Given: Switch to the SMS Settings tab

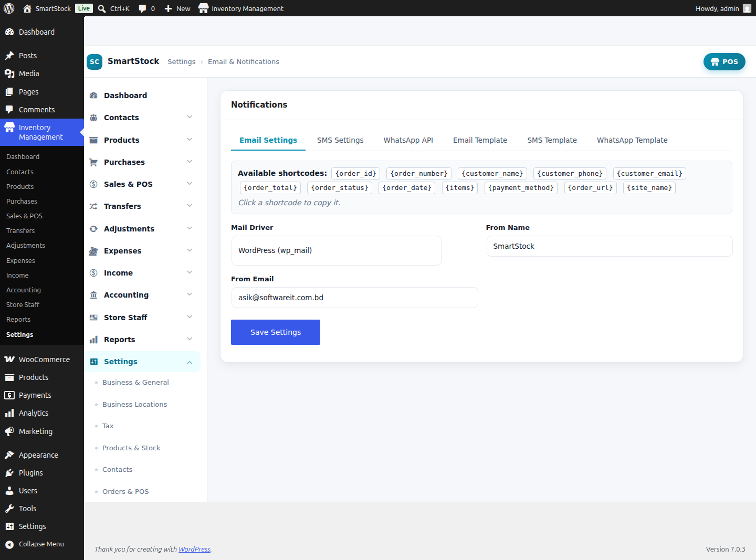Looking at the screenshot, I should 340,140.
